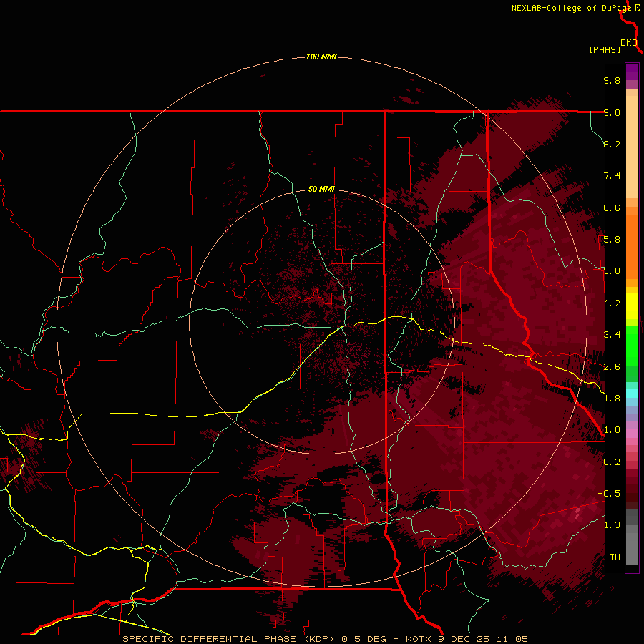Click the 50 NMI range ring label
This screenshot has width=644, height=644.
(x=321, y=189)
